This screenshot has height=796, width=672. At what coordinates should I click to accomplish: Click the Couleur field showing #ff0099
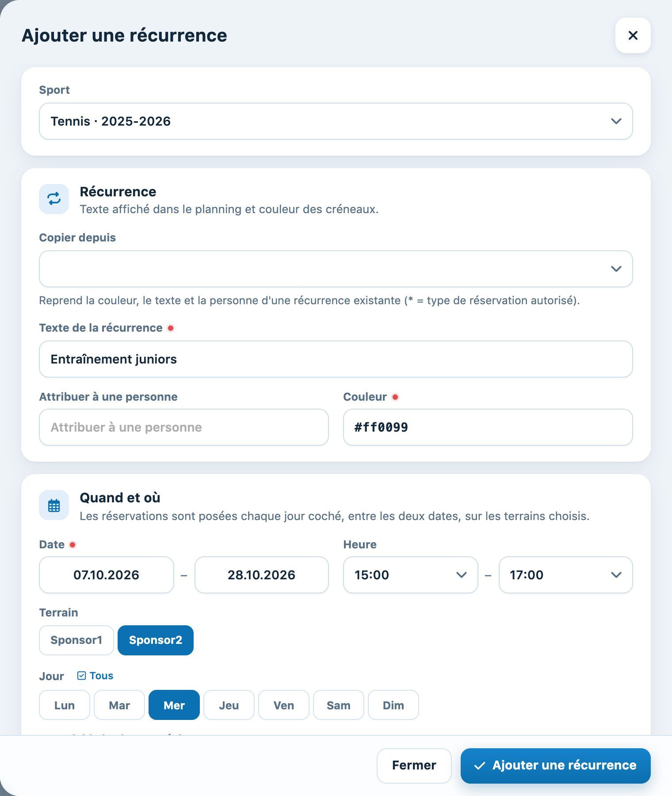[488, 427]
